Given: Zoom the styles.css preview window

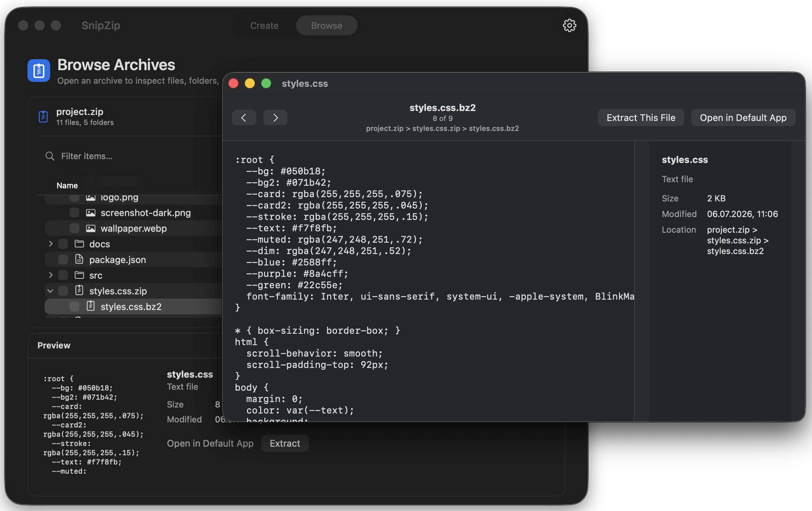Looking at the screenshot, I should coord(266,84).
